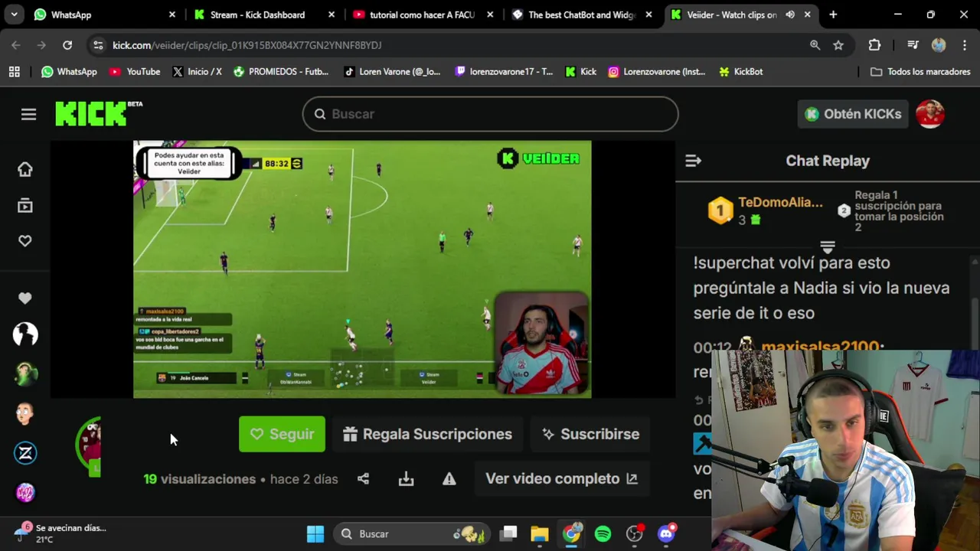The height and width of the screenshot is (551, 980).
Task: Bookmark this page with the star
Action: [838, 45]
